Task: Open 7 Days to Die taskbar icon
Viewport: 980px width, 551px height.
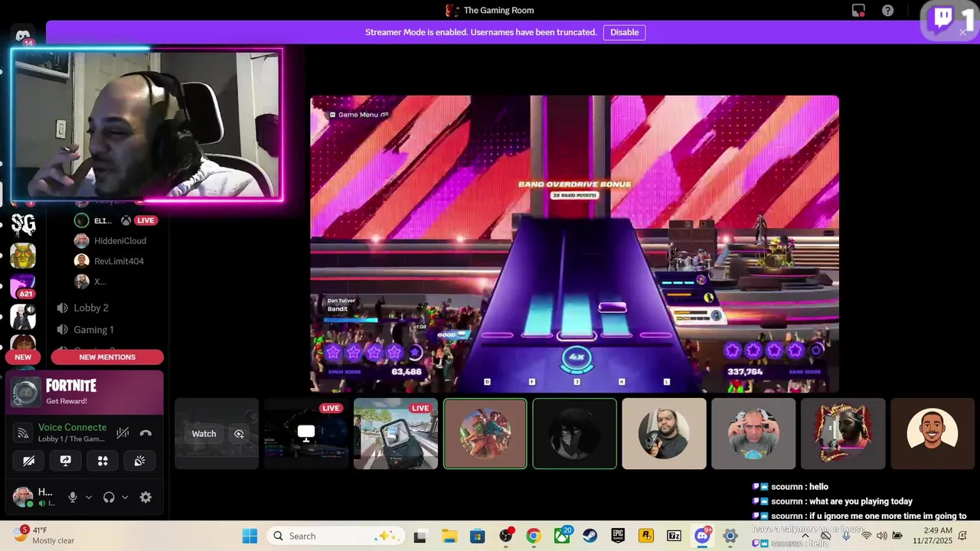Action: [x=675, y=536]
